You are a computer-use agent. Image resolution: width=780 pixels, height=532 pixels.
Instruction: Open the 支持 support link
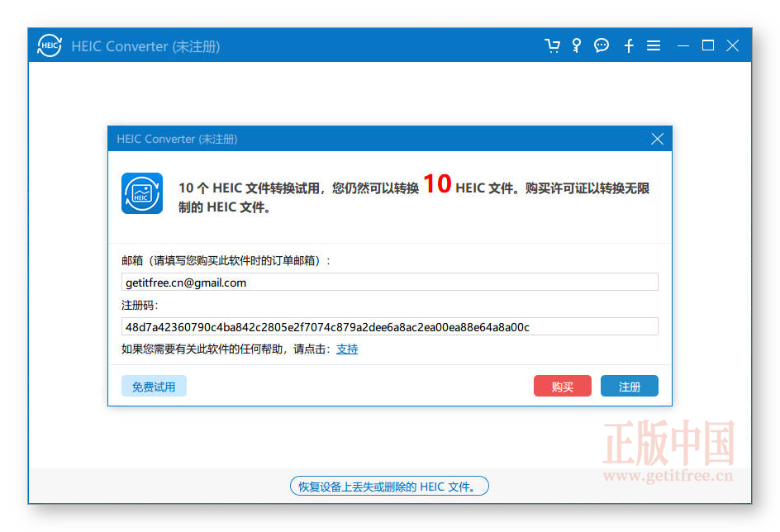(347, 349)
